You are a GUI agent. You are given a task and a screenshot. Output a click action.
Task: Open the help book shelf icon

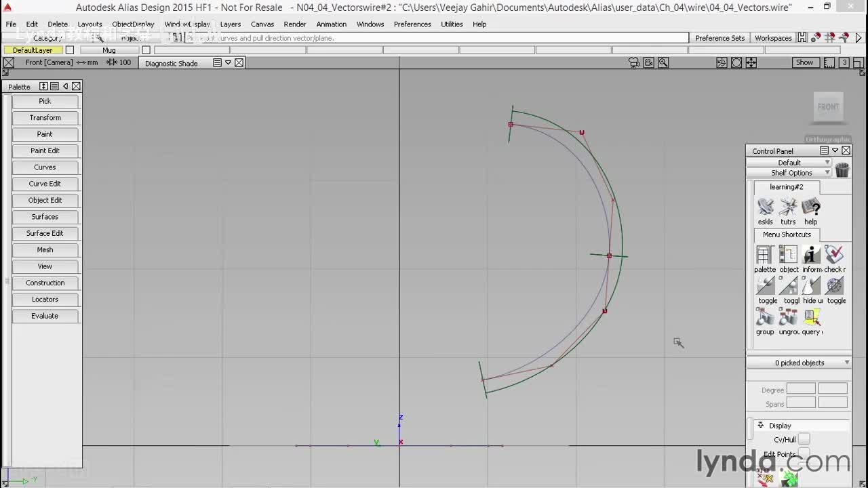click(x=811, y=207)
